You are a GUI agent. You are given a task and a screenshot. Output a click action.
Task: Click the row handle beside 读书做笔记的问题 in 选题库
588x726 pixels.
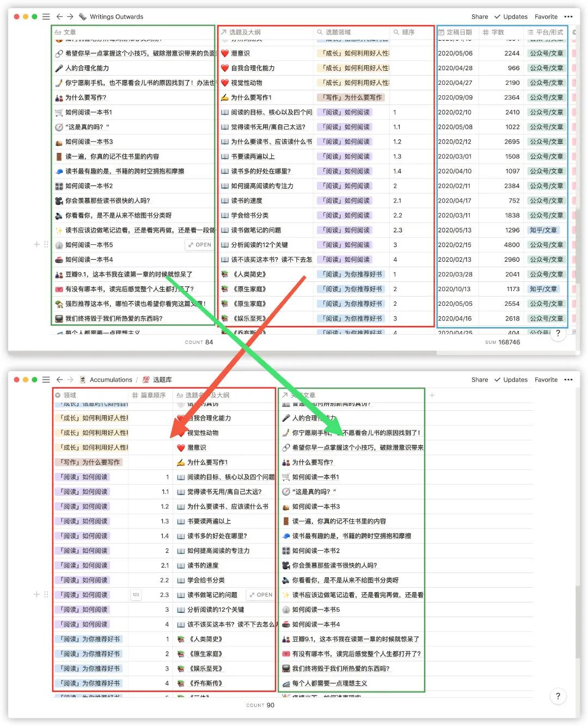click(x=46, y=595)
